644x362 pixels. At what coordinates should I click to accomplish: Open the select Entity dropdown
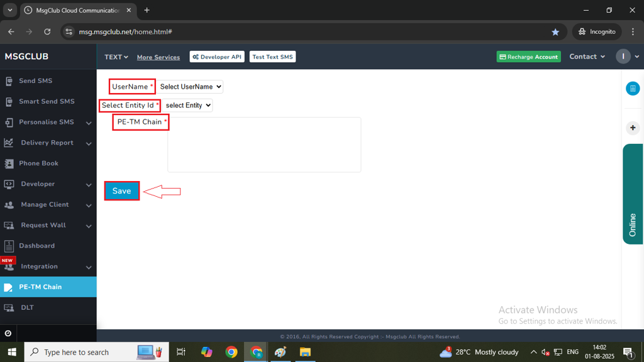187,106
